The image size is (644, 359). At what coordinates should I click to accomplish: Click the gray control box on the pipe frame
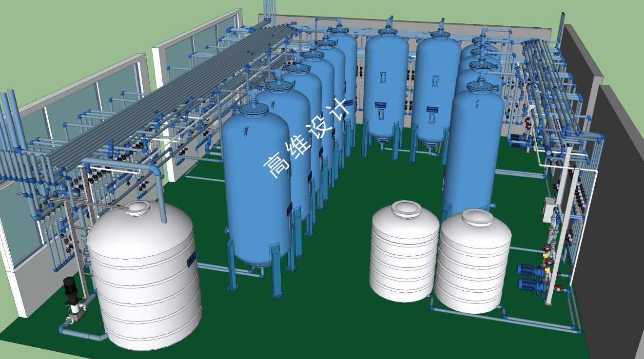[549, 210]
